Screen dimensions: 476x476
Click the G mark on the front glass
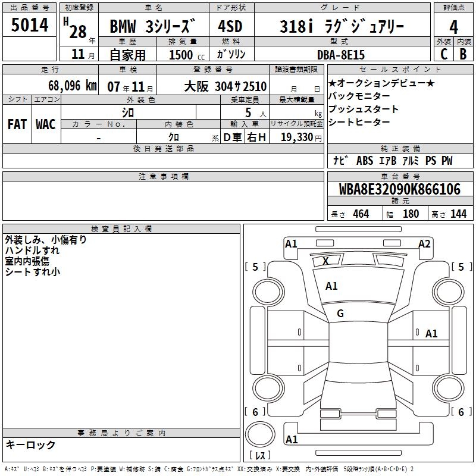(340, 314)
